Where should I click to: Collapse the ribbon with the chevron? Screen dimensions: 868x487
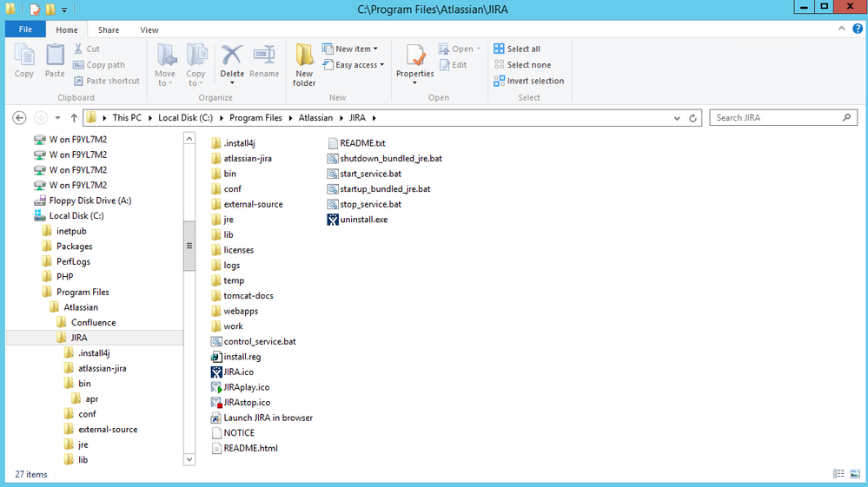pyautogui.click(x=841, y=29)
